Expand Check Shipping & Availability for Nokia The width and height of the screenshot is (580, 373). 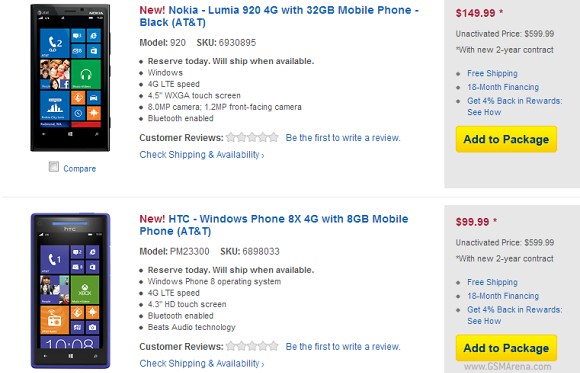point(202,155)
